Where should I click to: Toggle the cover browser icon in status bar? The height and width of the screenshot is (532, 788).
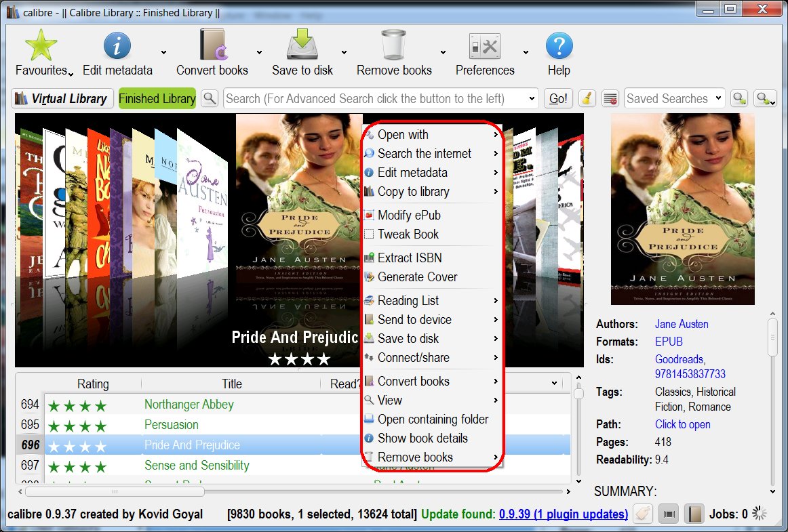pos(669,514)
